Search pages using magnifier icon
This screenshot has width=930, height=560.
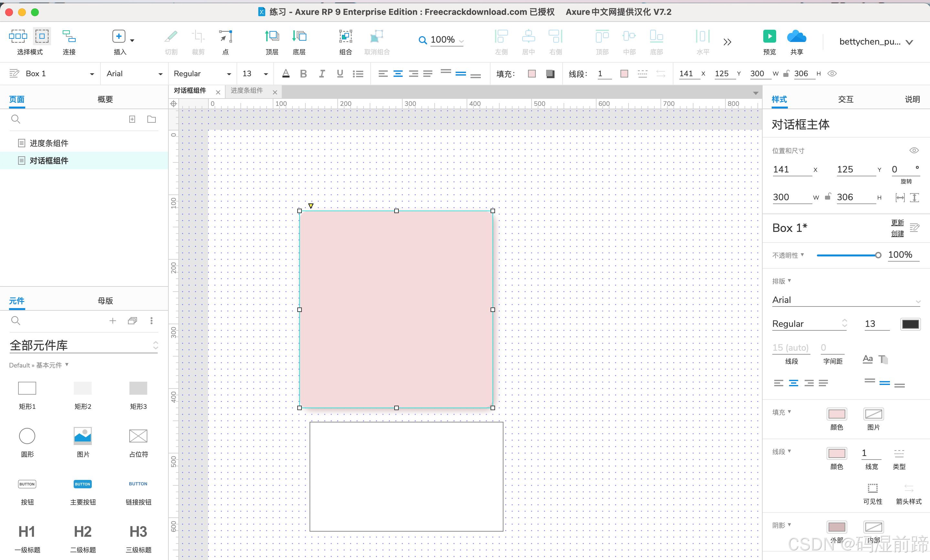tap(16, 119)
